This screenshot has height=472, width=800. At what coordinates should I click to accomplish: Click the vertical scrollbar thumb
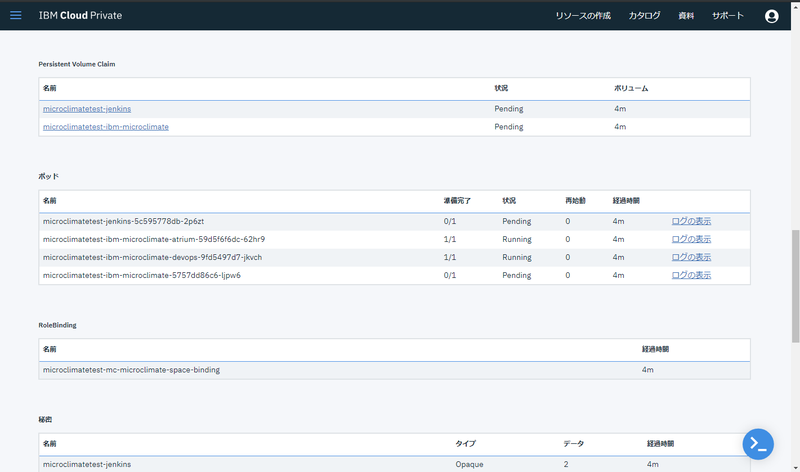[x=795, y=286]
